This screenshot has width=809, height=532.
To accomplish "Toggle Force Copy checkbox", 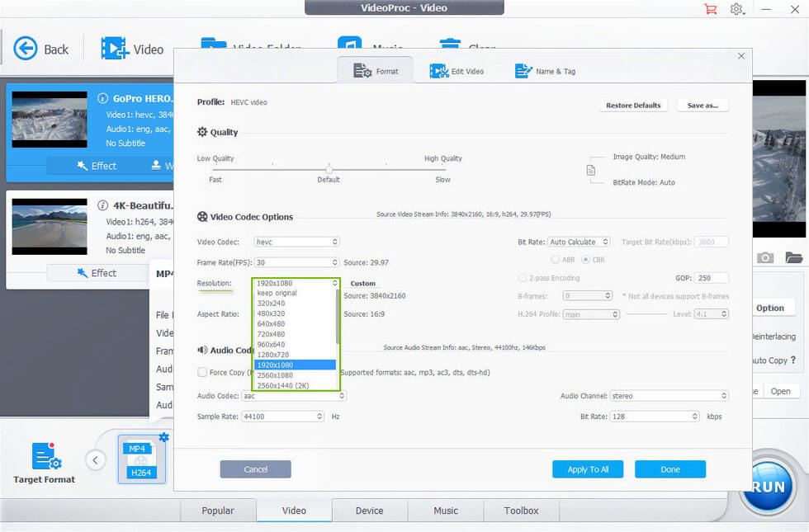I will (202, 372).
